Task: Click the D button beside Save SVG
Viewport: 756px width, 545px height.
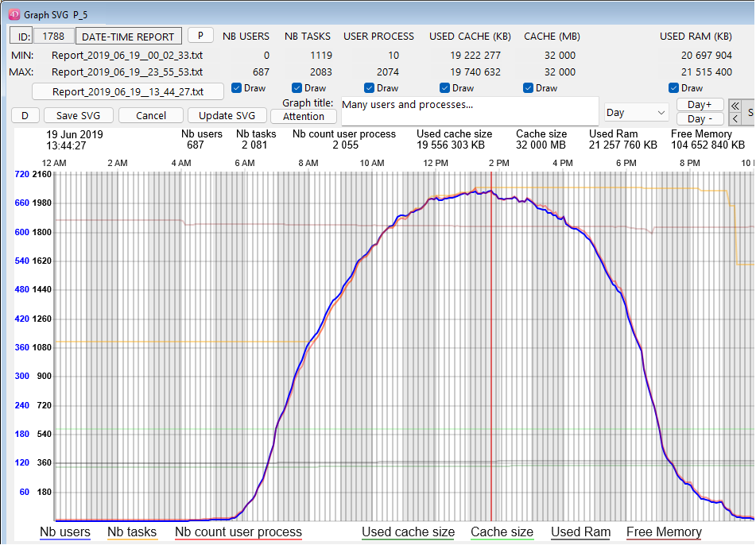Action: coord(25,116)
